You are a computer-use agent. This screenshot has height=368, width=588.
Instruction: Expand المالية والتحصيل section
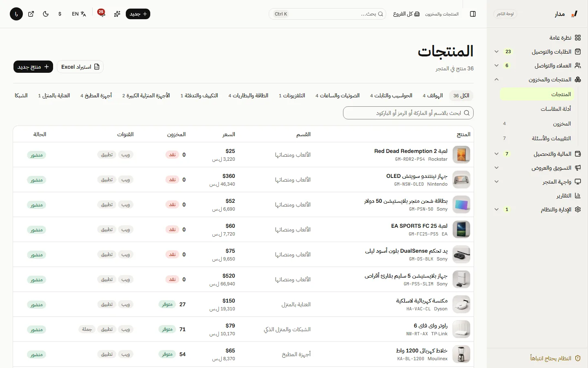[537, 154]
